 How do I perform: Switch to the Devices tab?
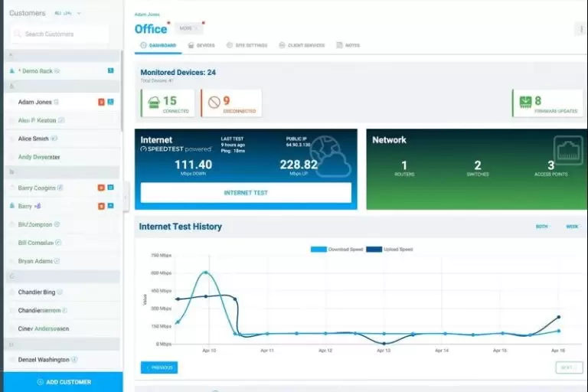(201, 46)
